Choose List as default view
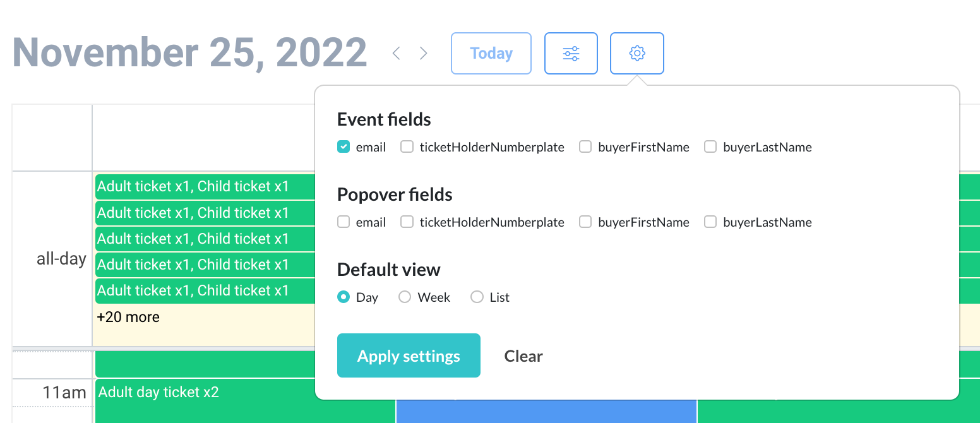 477,297
